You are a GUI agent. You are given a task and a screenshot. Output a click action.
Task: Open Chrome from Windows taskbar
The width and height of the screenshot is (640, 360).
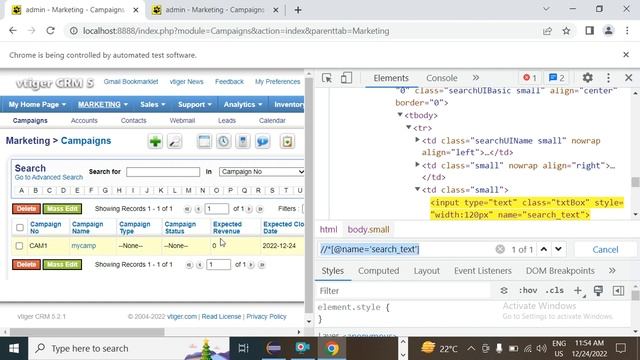pyautogui.click(x=332, y=348)
